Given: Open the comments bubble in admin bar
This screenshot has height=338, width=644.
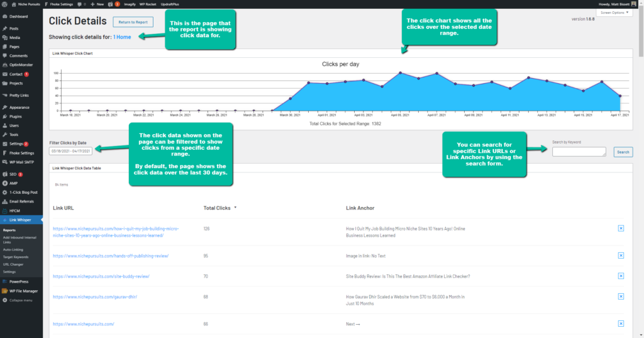Looking at the screenshot, I should point(81,4).
